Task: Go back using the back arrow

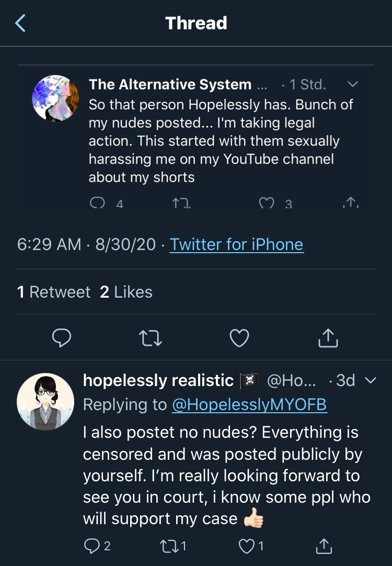Action: pos(20,23)
